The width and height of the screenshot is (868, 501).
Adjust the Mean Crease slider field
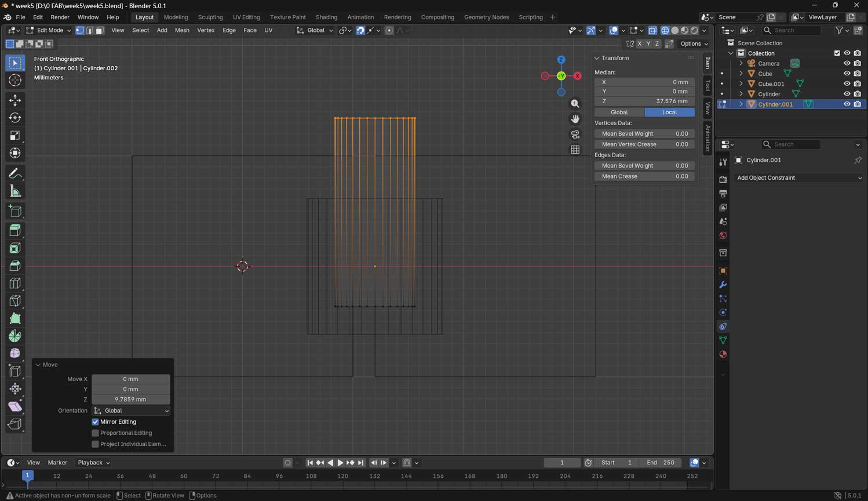pyautogui.click(x=644, y=176)
